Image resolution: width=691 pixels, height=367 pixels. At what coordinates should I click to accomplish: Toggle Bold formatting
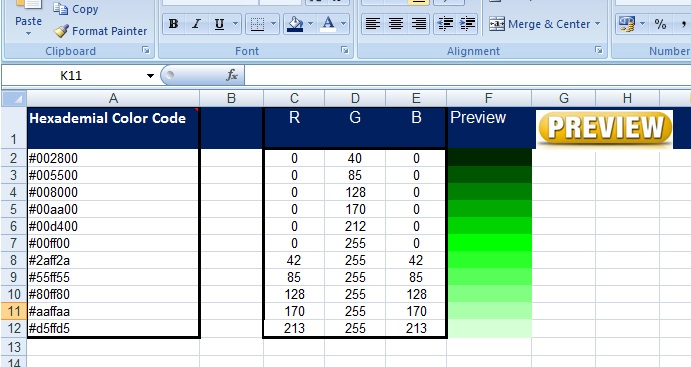174,24
